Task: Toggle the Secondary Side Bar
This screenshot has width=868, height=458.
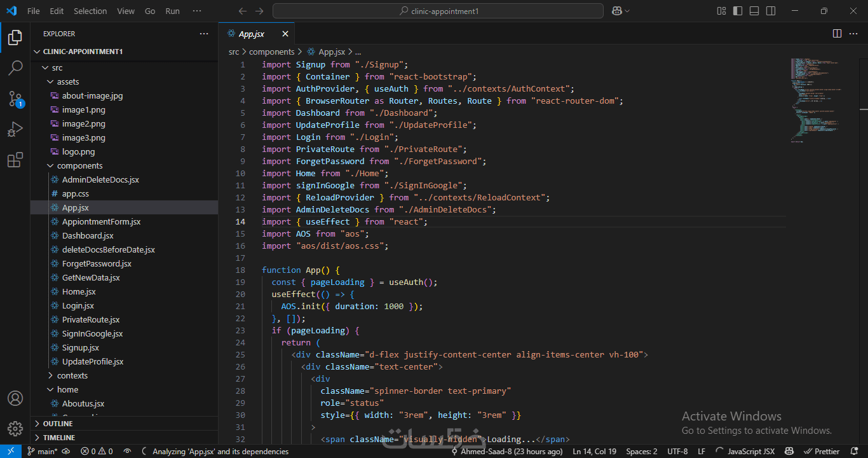Action: [771, 11]
